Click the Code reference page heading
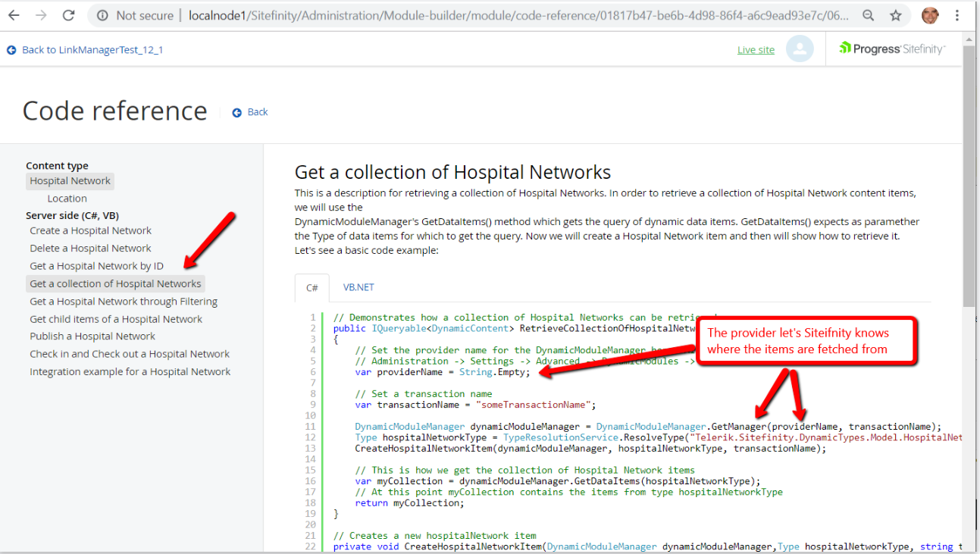Image resolution: width=980 pixels, height=554 pixels. tap(114, 111)
